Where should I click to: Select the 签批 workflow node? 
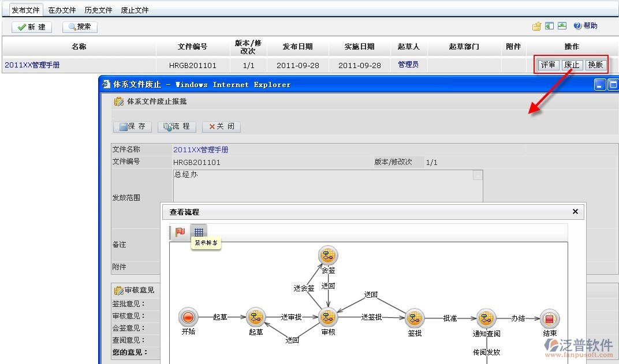(x=414, y=318)
